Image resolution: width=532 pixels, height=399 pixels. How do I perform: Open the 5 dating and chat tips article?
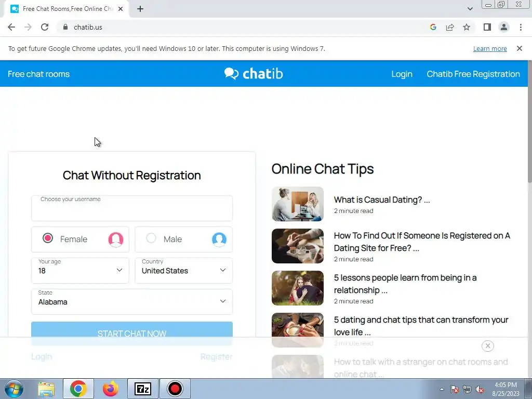(x=421, y=326)
